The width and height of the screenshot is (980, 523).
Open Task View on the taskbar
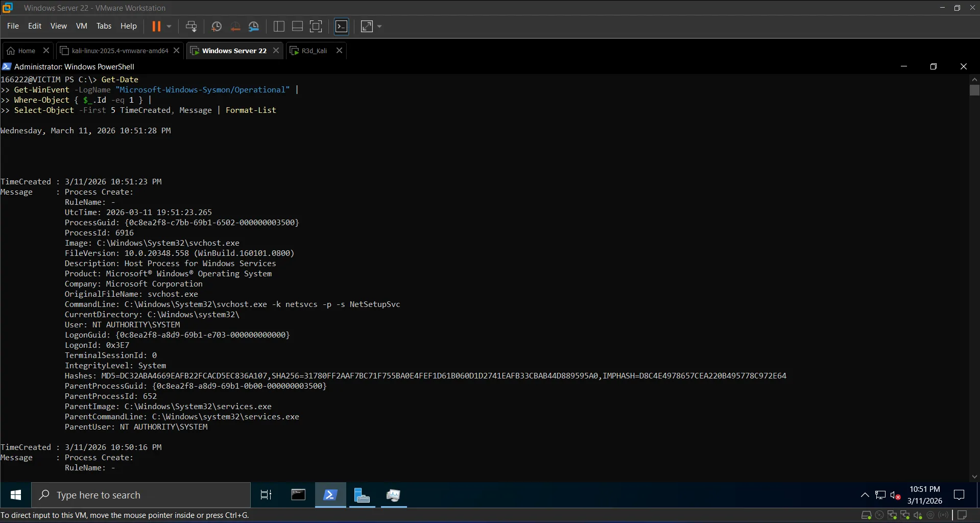pyautogui.click(x=266, y=495)
